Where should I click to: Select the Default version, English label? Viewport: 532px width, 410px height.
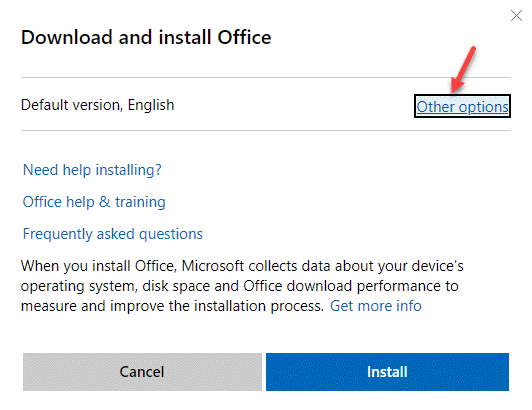[x=97, y=105]
